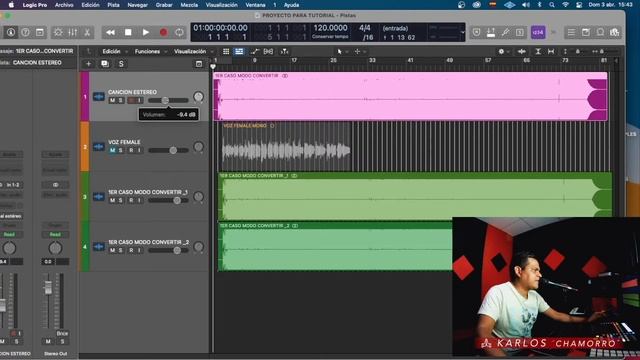Record-enable 1ER CASO MODO CONVERTIR _2 track
This screenshot has height=360, width=640.
pyautogui.click(x=131, y=250)
